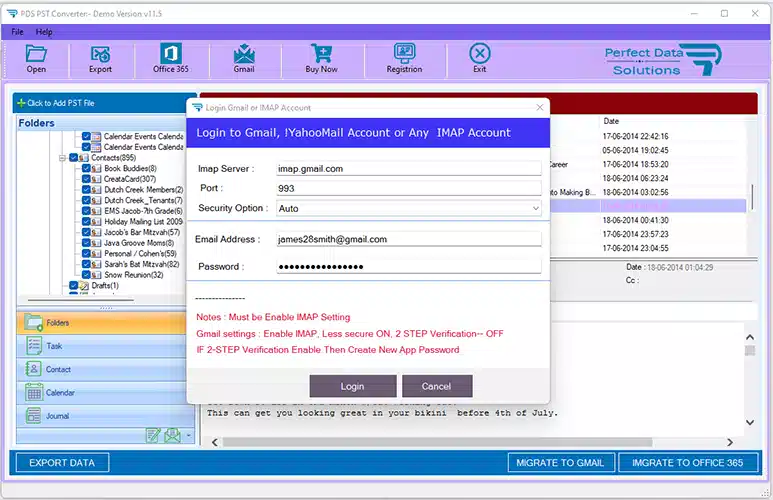Click the Click to Add PST File button

pyautogui.click(x=104, y=103)
